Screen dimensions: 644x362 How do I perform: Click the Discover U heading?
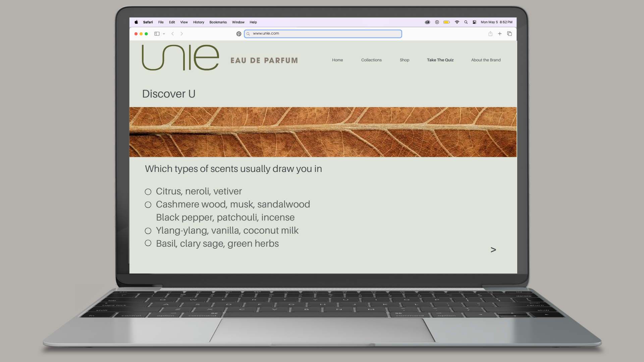(169, 94)
